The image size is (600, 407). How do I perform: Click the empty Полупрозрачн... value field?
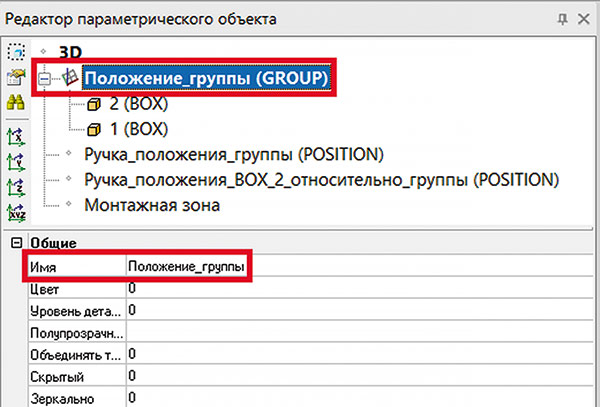click(360, 332)
